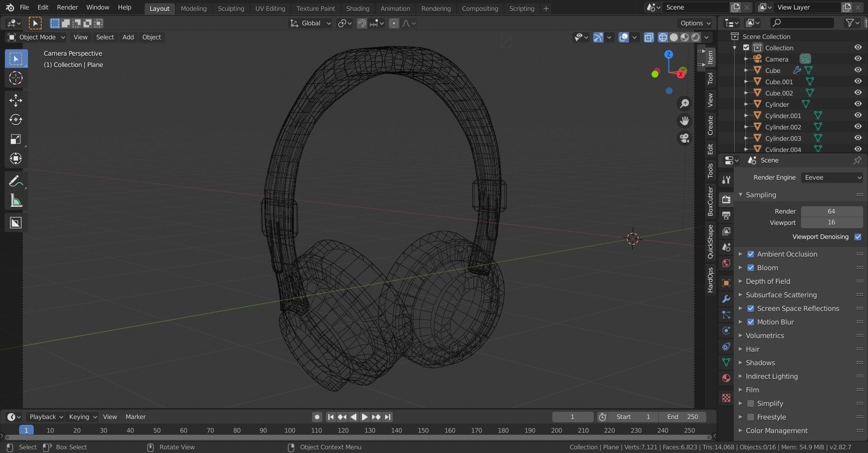Click the auto keying record button
This screenshot has width=868, height=453.
pos(317,417)
